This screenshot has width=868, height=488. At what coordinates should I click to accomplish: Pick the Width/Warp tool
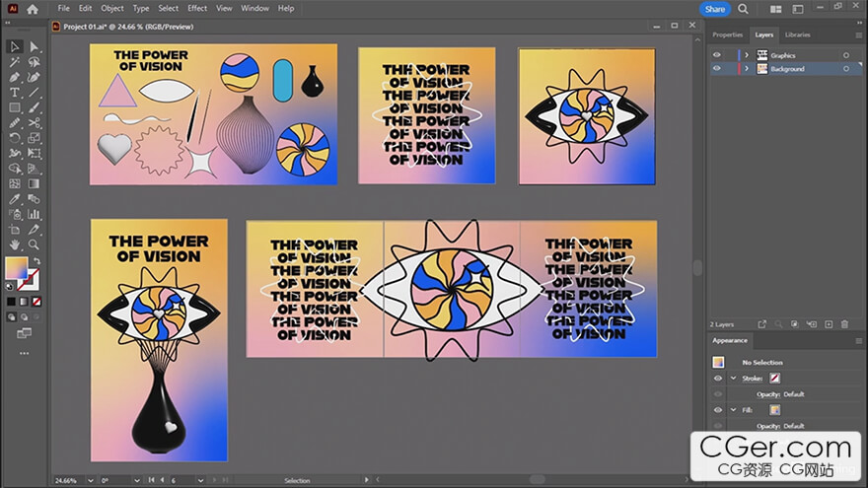click(x=15, y=153)
